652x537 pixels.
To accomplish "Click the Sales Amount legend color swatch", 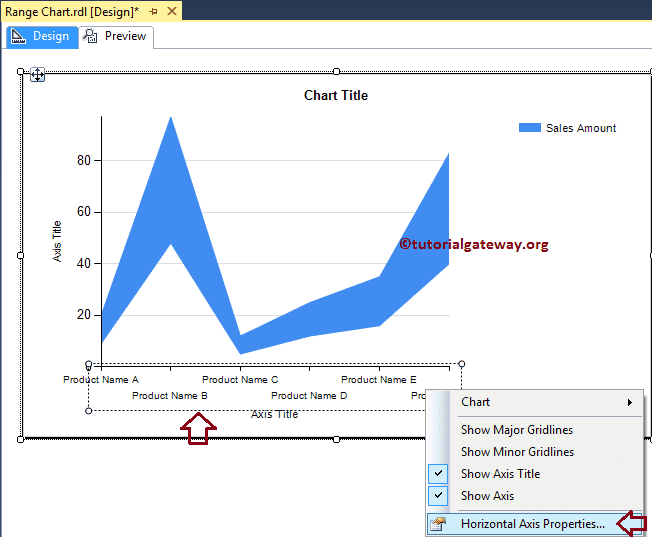I will pyautogui.click(x=530, y=128).
